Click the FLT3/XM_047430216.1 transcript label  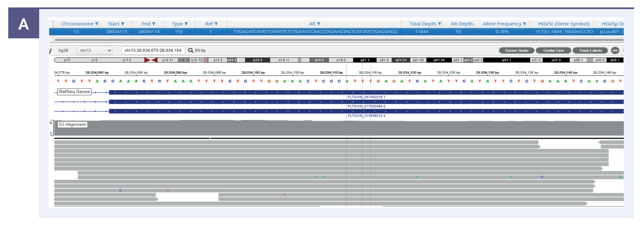pyautogui.click(x=367, y=97)
